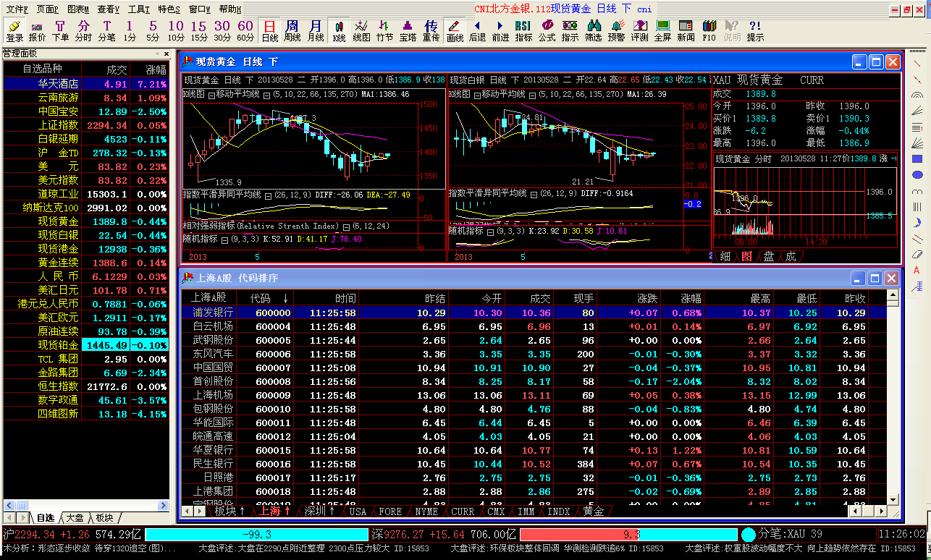This screenshot has height=560, width=931.
Task: Collapse 指数平滑异同平均线 parameters in gold chart
Action: (268, 195)
